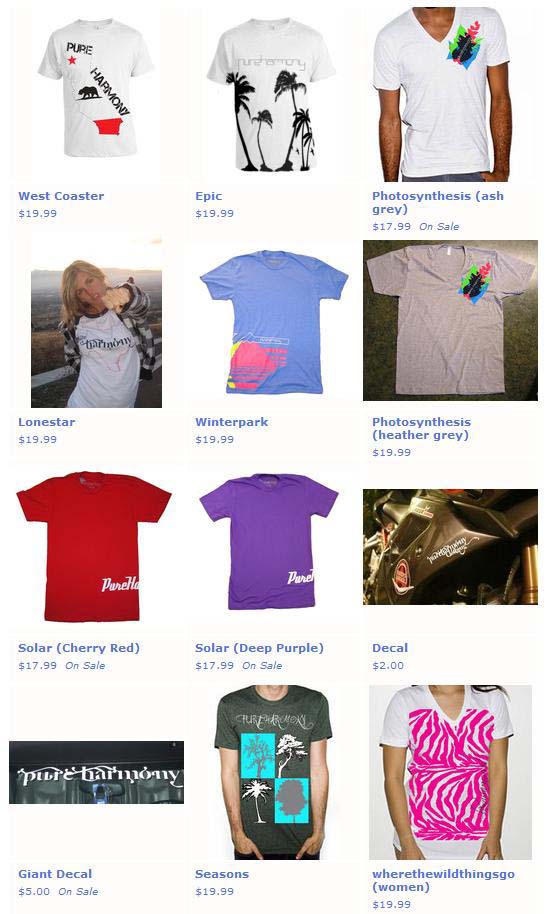Select the palm tree Epic shirt image

coord(272,94)
